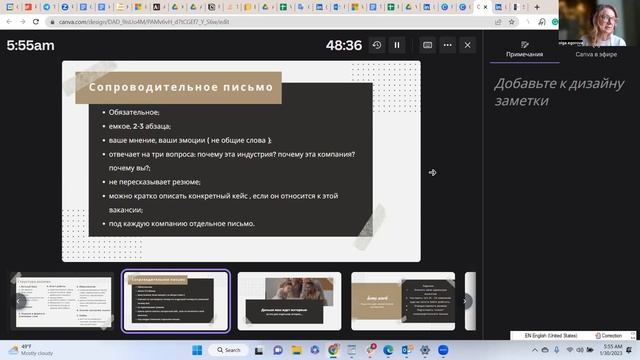
Task: Open Zoom from the taskbar
Action: tap(443, 350)
